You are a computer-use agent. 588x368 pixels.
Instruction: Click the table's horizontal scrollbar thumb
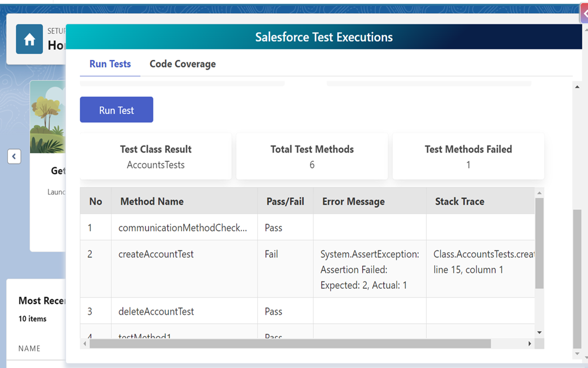[x=290, y=344]
